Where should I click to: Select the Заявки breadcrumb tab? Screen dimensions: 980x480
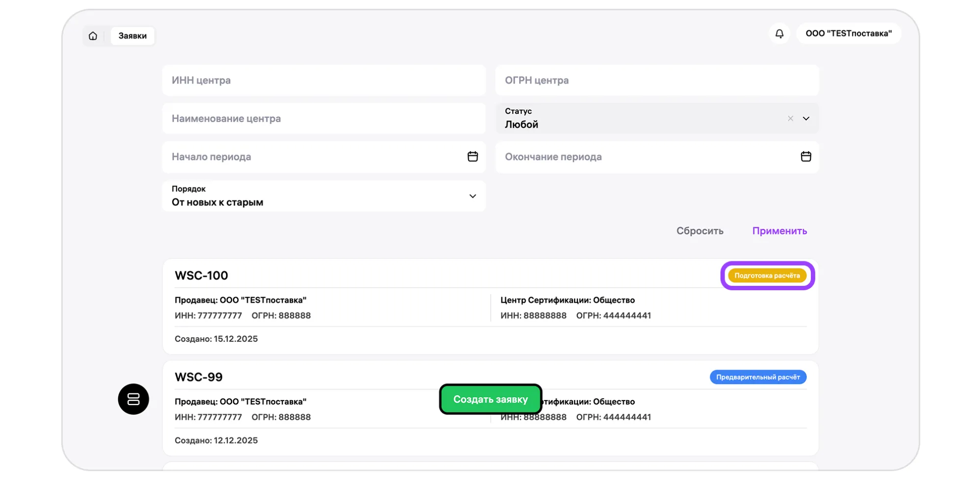132,36
